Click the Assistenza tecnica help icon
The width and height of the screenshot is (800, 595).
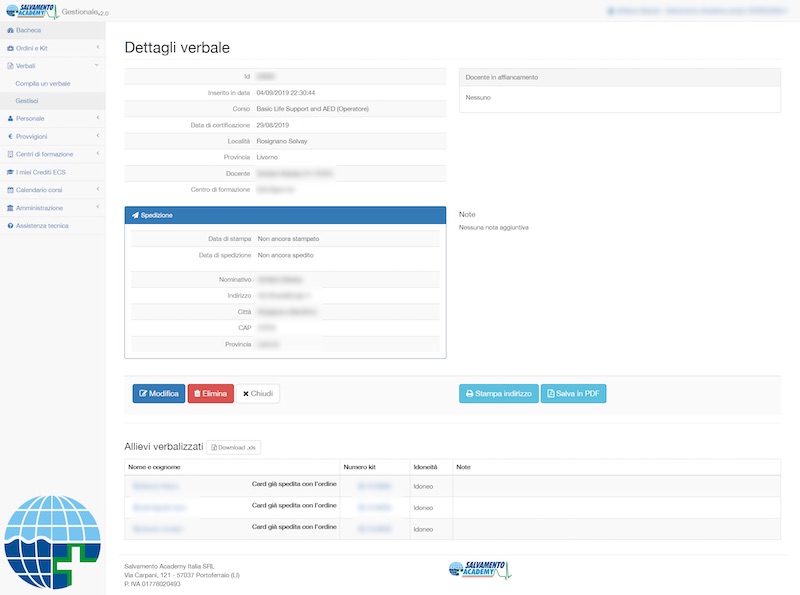(x=10, y=226)
